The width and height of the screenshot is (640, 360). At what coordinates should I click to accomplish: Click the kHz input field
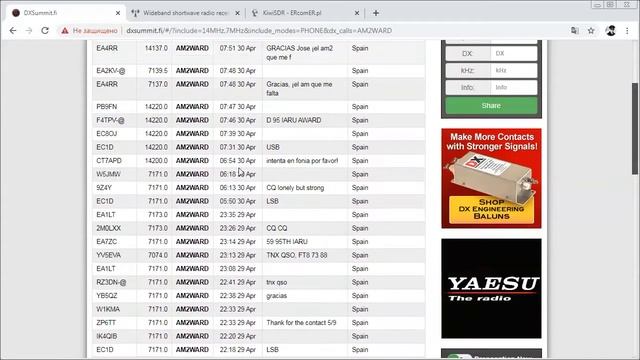click(x=514, y=70)
